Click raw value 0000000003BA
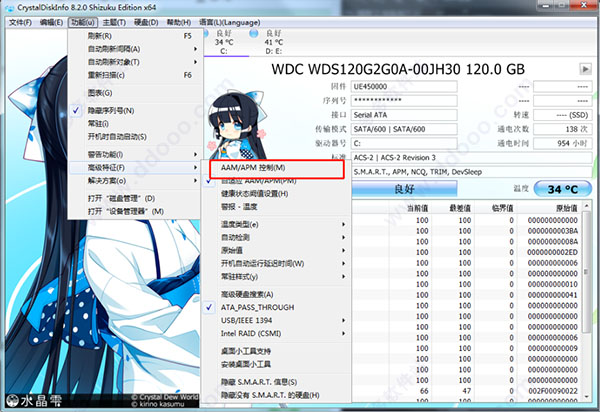600x412 pixels. [553, 231]
